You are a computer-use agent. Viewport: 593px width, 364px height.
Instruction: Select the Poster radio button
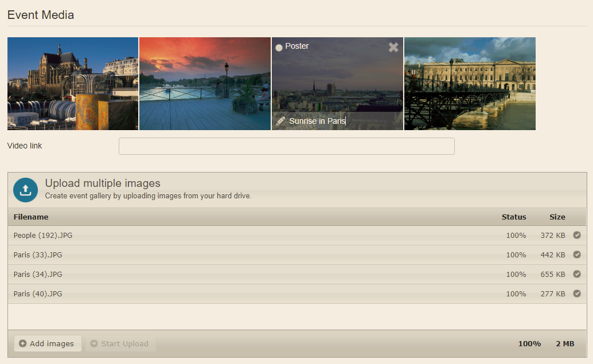279,48
